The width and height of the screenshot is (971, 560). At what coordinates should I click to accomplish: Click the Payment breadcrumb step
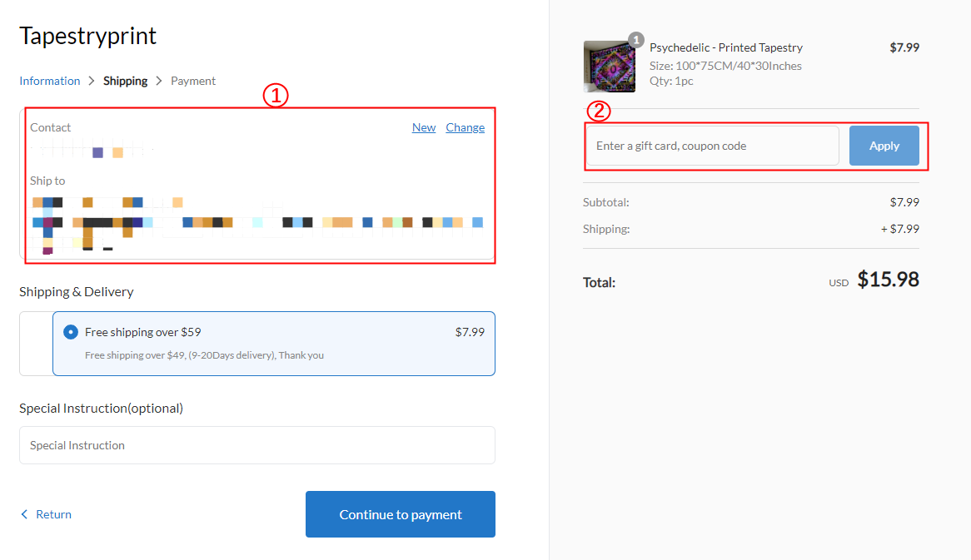pos(193,81)
